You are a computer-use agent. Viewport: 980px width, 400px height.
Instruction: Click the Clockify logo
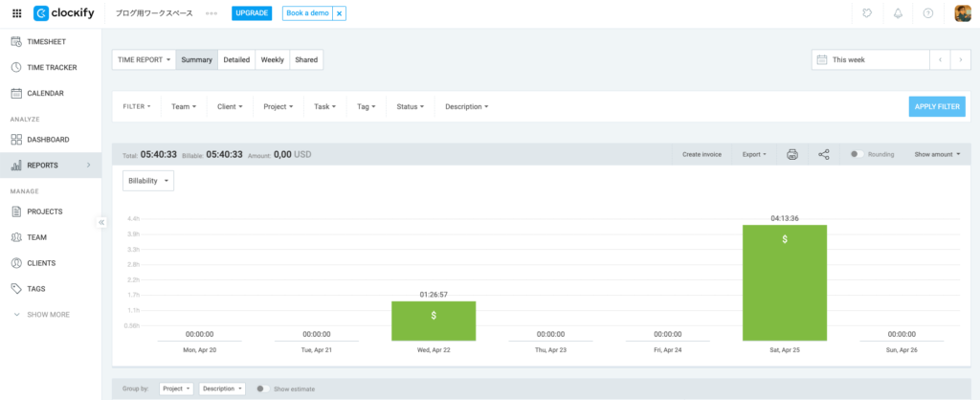(69, 13)
